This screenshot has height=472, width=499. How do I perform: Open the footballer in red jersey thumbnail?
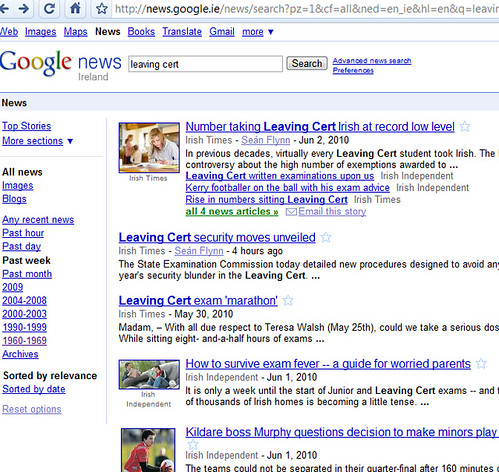[x=148, y=450]
